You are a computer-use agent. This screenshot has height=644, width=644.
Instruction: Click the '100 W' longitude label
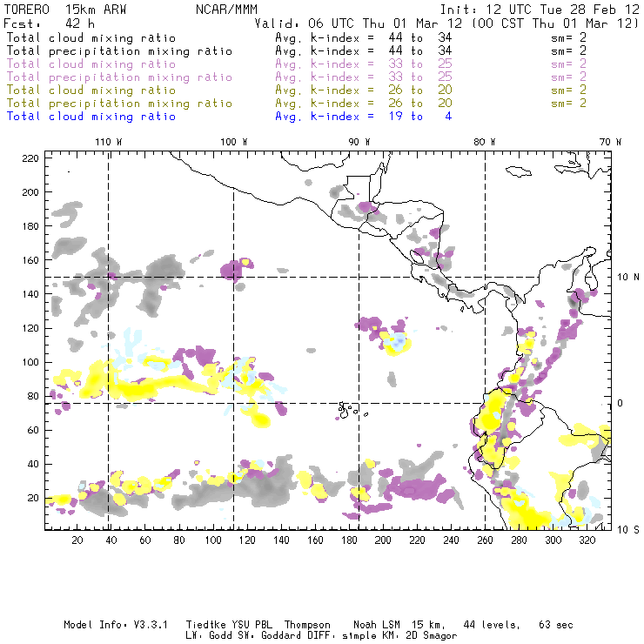pos(234,142)
